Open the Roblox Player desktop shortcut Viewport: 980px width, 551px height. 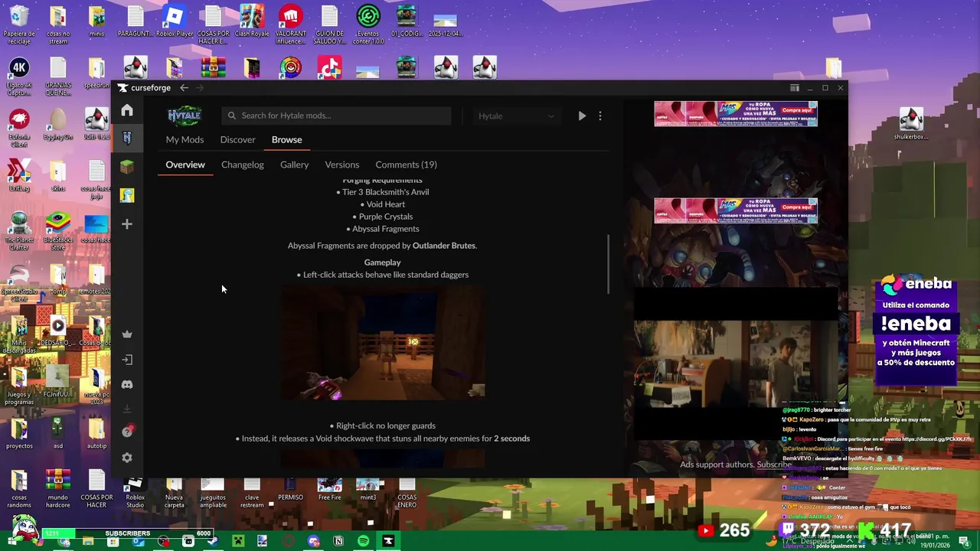pyautogui.click(x=175, y=21)
